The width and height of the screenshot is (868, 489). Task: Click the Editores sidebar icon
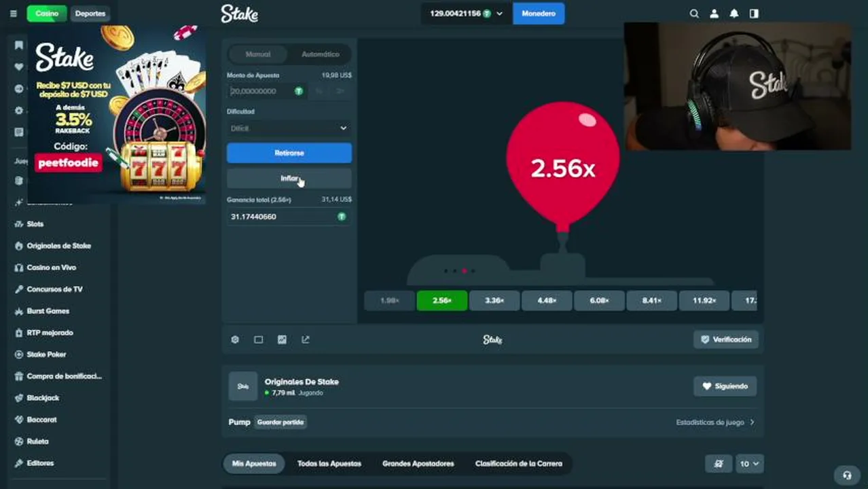pos(19,463)
